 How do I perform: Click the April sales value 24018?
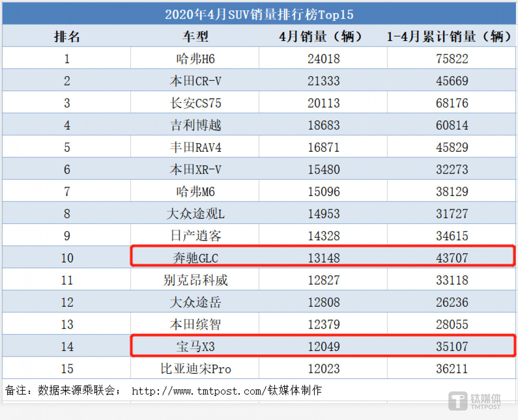click(323, 59)
